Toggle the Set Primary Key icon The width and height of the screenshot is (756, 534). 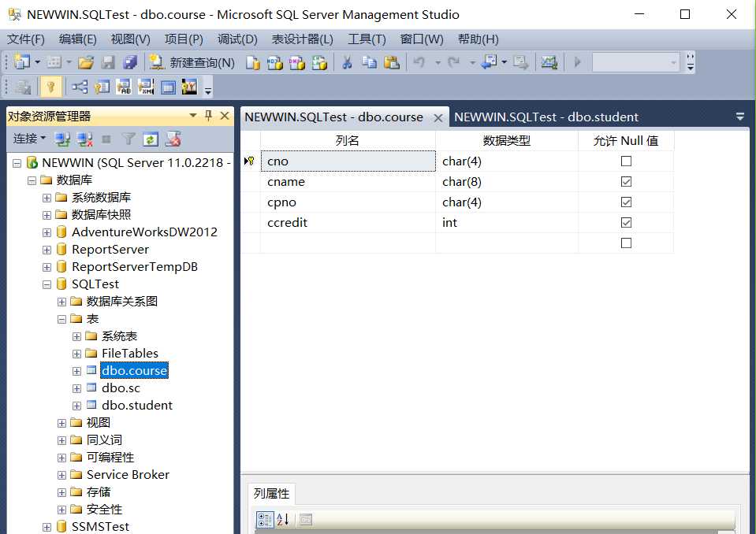pyautogui.click(x=50, y=87)
